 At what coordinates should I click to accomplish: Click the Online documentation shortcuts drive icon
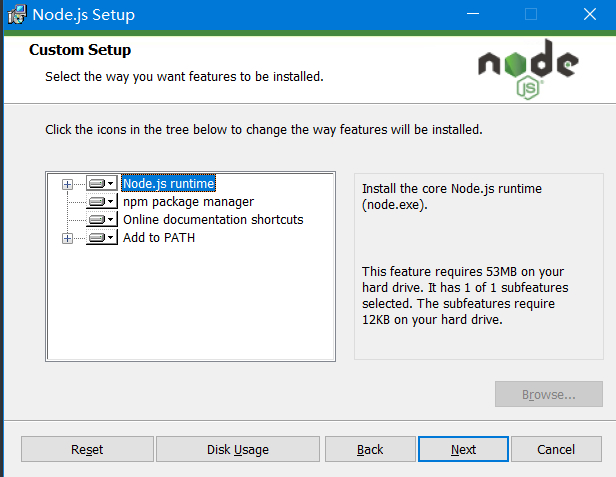click(101, 220)
